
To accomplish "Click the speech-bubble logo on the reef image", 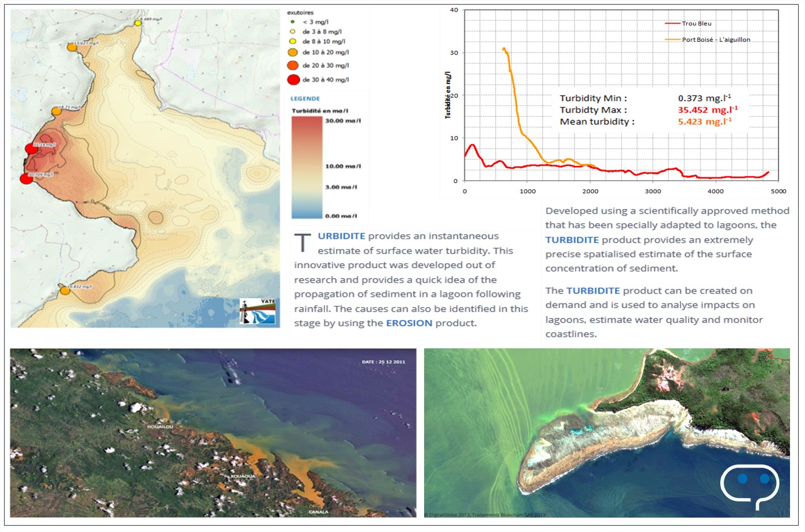I will tap(750, 487).
